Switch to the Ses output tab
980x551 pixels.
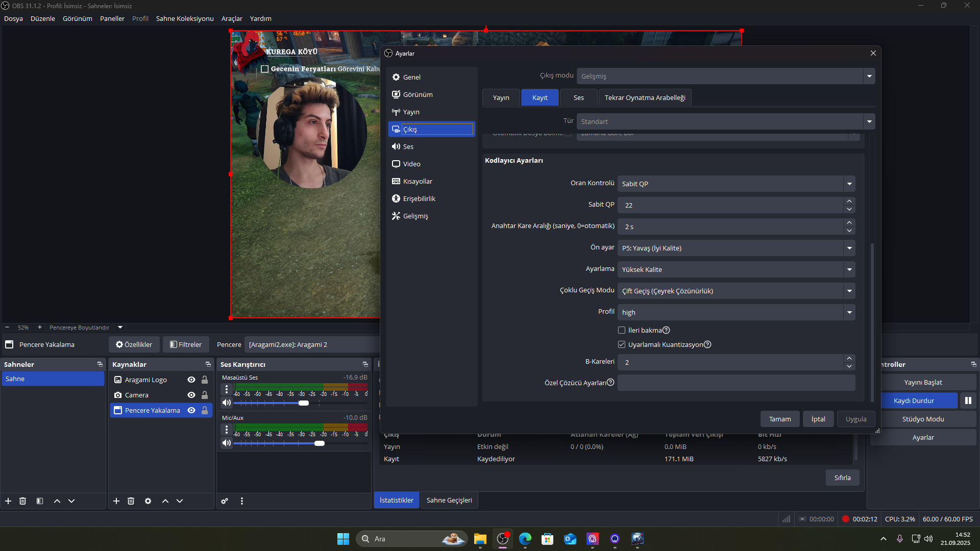click(579, 97)
